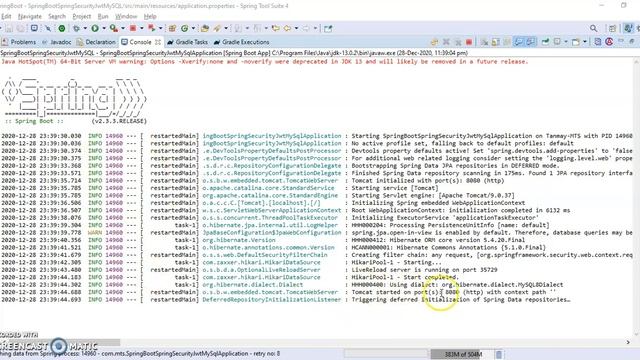Click the console horizontal scrollbar right arrow

click(628, 342)
